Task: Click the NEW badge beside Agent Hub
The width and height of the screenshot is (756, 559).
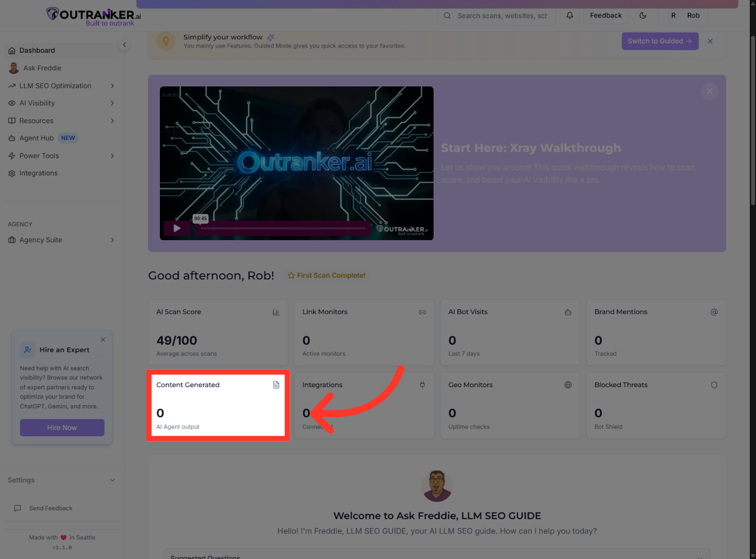Action: [x=68, y=138]
